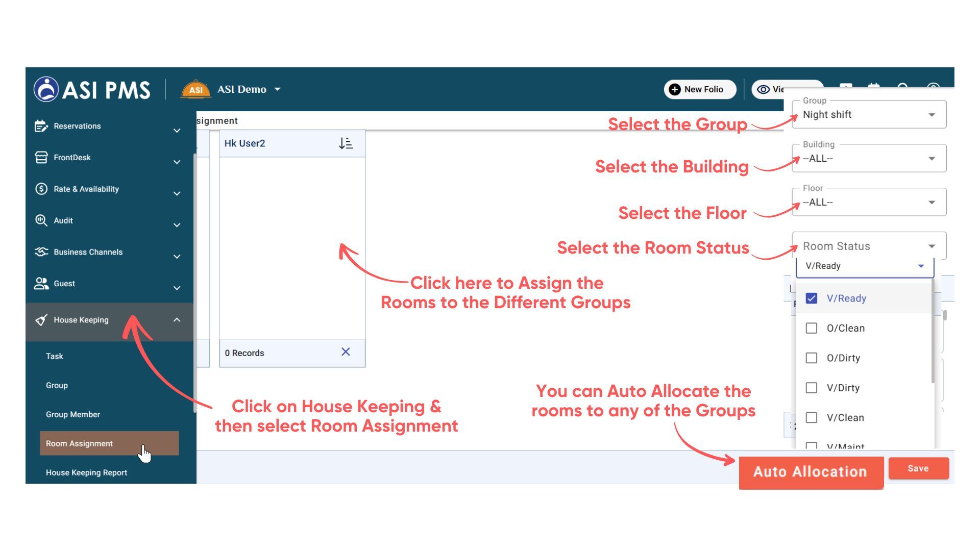This screenshot has height=551, width=980.
Task: Click the Business Channels handshake icon
Action: pos(41,252)
